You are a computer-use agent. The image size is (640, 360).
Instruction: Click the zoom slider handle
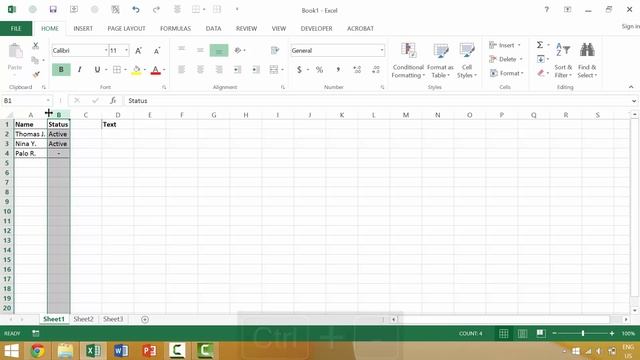583,333
